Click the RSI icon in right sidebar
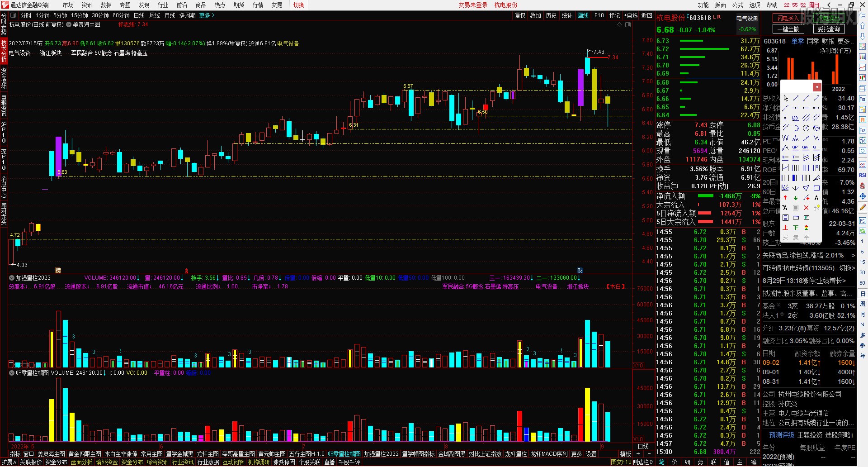Viewport: 868px width, 467px height. (x=863, y=175)
